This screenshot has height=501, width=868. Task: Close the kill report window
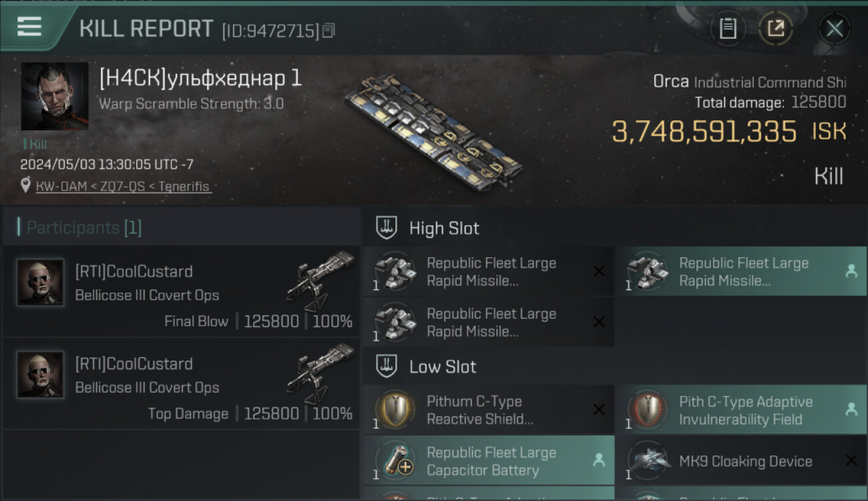(x=834, y=28)
